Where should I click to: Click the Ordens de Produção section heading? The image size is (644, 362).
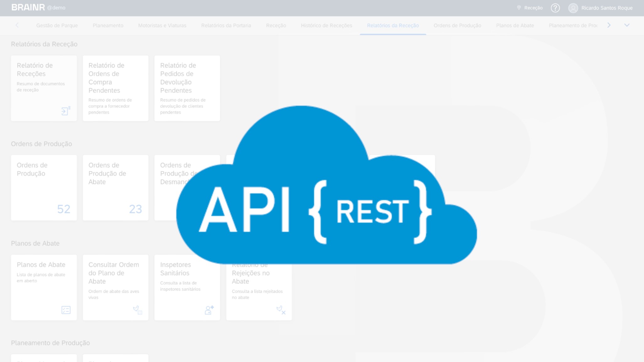41,144
